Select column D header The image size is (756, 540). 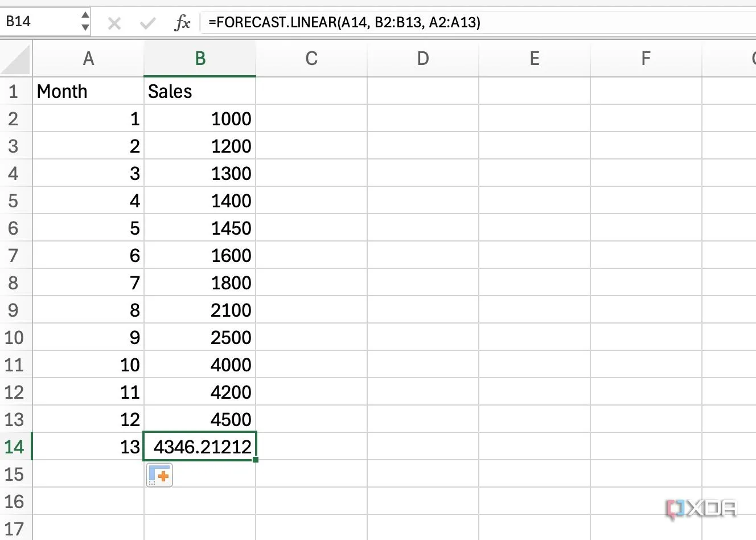pyautogui.click(x=422, y=59)
